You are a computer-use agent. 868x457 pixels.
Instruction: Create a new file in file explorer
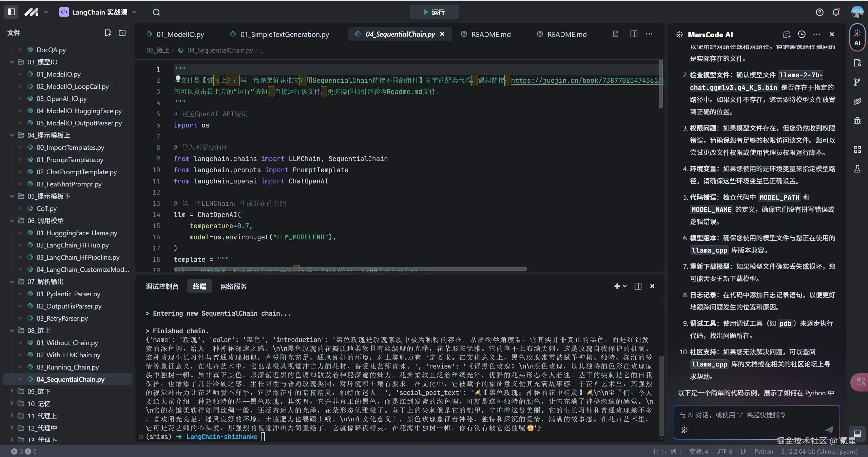108,33
